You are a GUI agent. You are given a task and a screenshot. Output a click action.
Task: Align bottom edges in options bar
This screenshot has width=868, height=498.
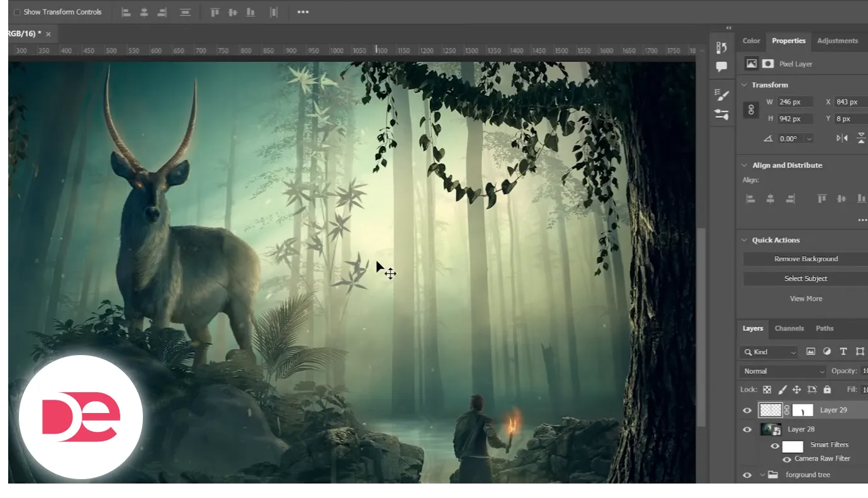[x=251, y=12]
